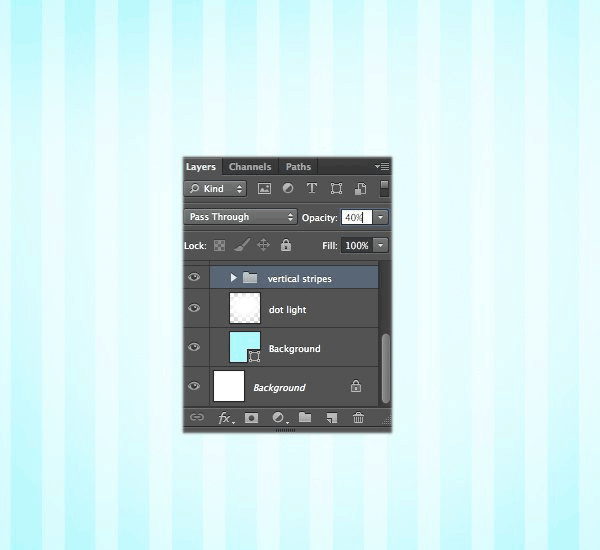
Task: Switch to the Channels tab
Action: pyautogui.click(x=250, y=167)
